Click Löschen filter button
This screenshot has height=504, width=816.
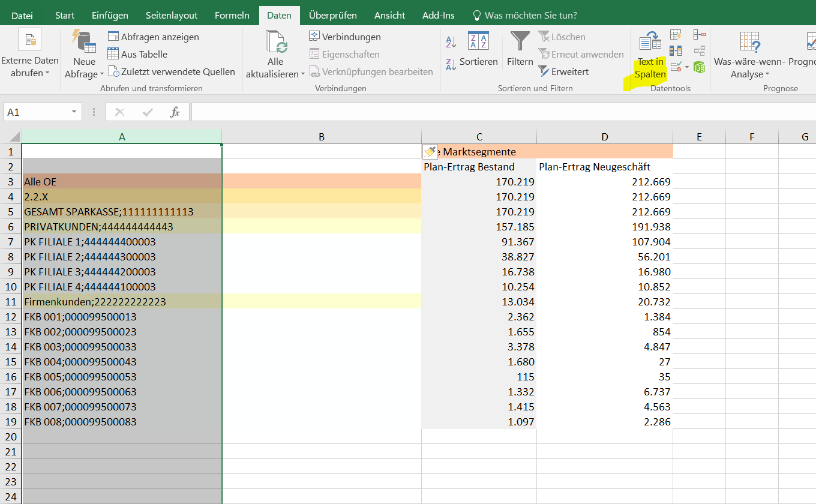[x=562, y=37]
